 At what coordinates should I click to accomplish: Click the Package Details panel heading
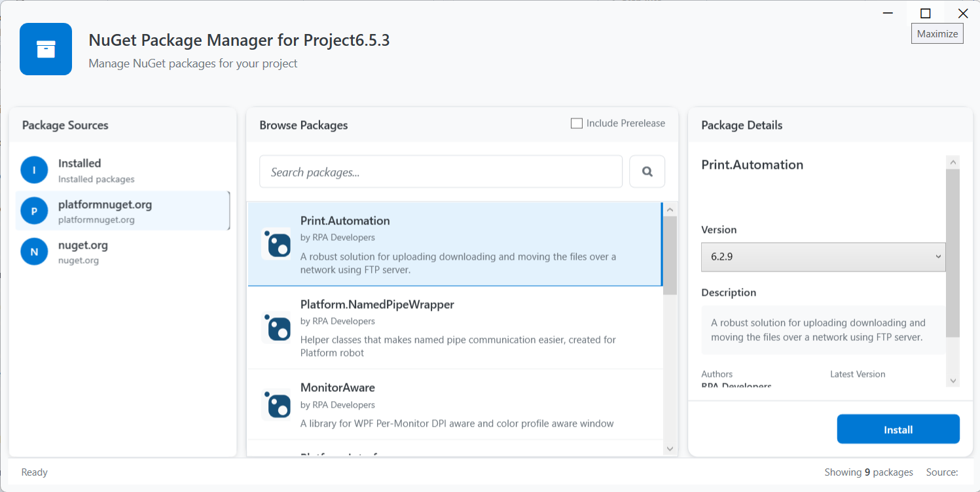point(742,125)
